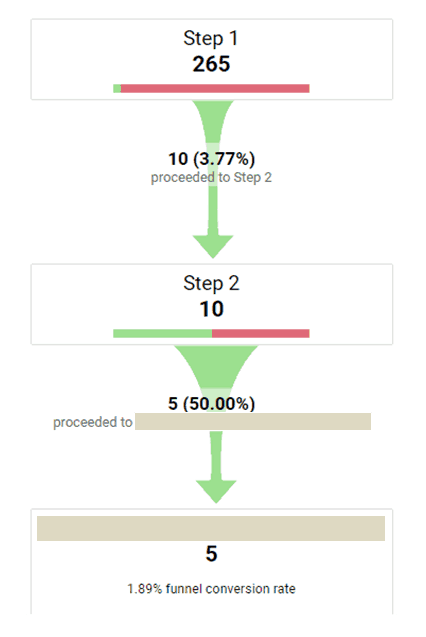Image resolution: width=426 pixels, height=637 pixels.
Task: Click the wide green funnel below Step 2
Action: 216,366
